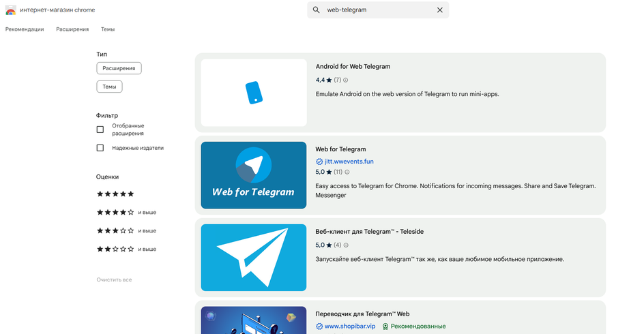This screenshot has height=334, width=644.
Task: Open Веб-клиент для Telegram - Teleside title
Action: (369, 232)
